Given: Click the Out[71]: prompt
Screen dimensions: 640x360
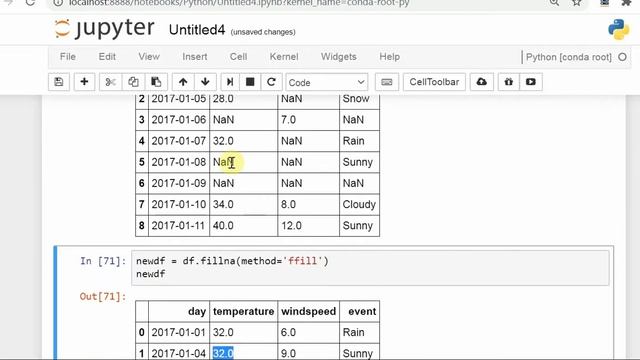Looking at the screenshot, I should point(103,296).
